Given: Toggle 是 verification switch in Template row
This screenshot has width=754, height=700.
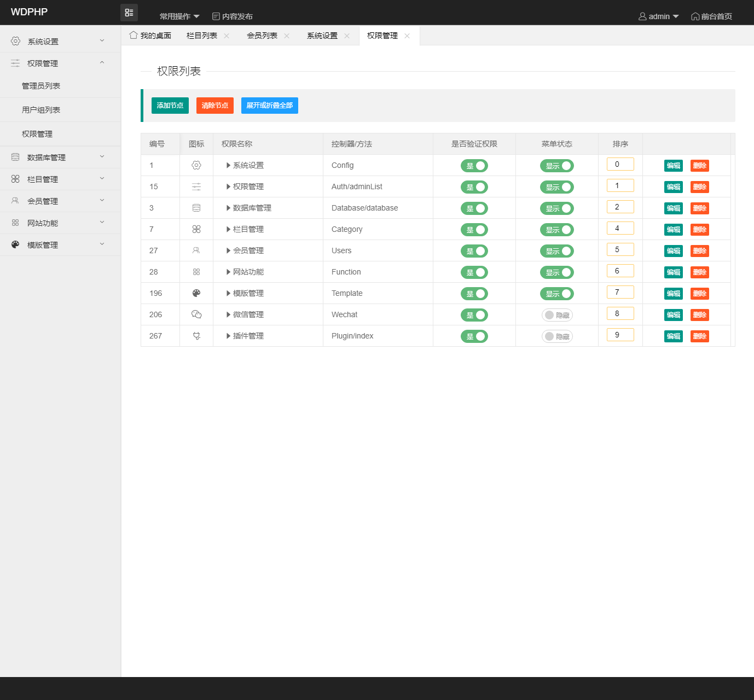Looking at the screenshot, I should click(x=474, y=294).
